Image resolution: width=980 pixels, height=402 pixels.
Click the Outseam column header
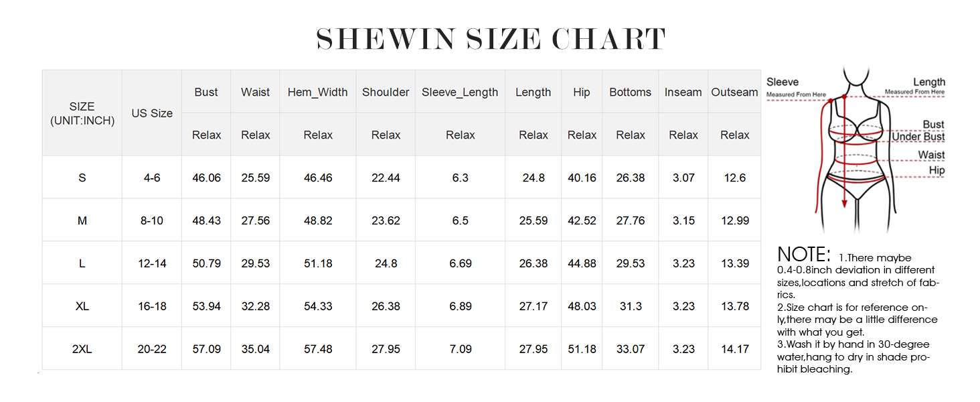[734, 92]
